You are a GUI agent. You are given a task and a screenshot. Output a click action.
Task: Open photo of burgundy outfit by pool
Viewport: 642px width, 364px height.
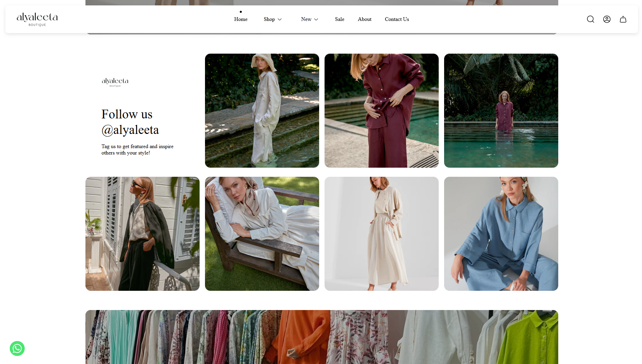click(382, 111)
